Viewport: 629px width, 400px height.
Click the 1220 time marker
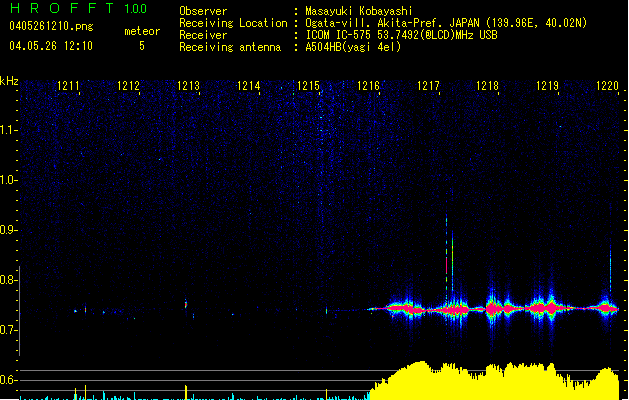[607, 86]
